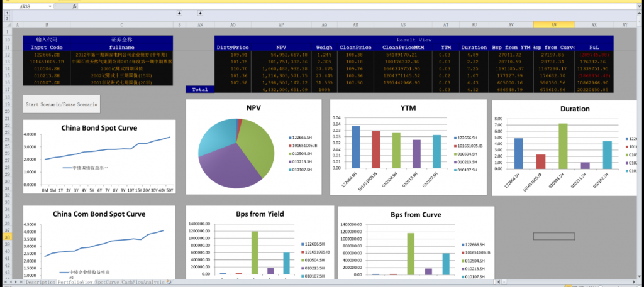Select the P&L total 20220450.85
Screen dimensions: 644x287
tap(594, 89)
